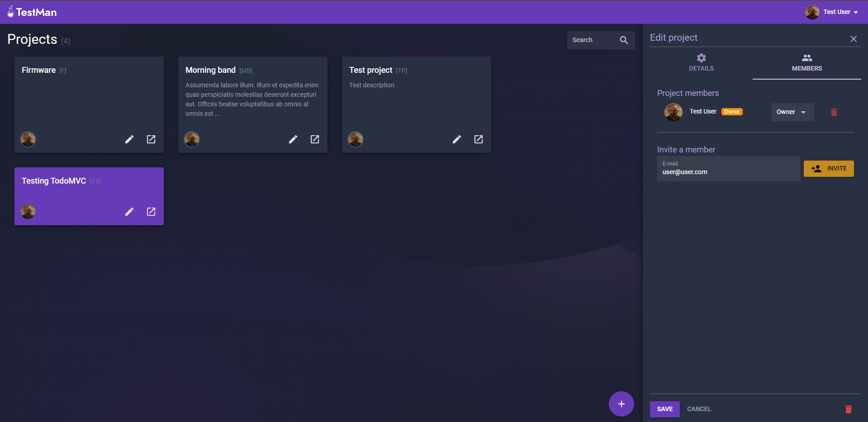Click pencil icon on Test project card
Viewport: 868px width, 422px height.
[457, 139]
